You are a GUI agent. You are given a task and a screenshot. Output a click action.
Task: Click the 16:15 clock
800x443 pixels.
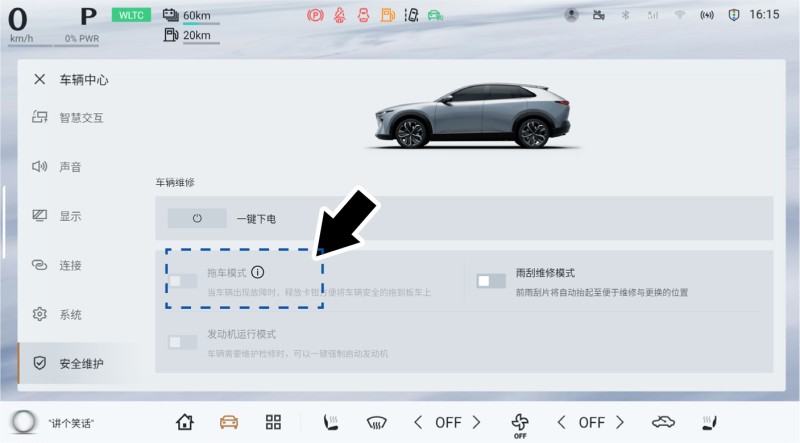point(764,14)
